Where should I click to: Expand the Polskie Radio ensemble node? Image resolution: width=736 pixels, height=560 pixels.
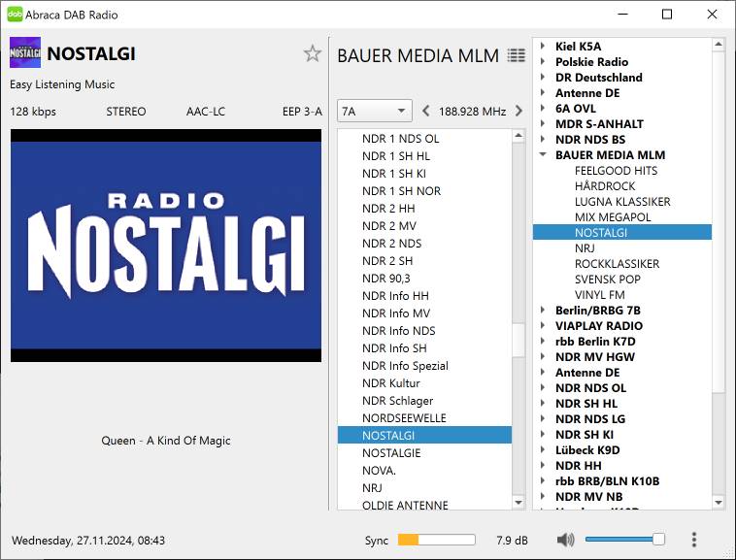pos(543,62)
